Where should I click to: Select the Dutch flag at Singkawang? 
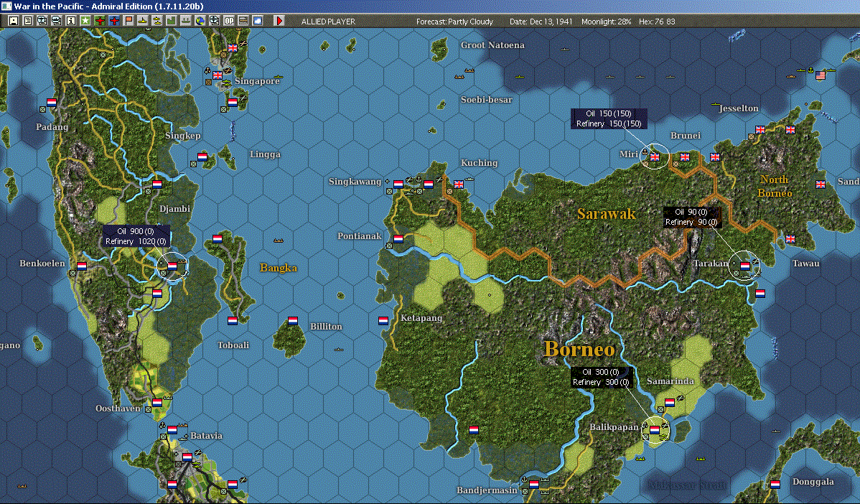point(398,185)
